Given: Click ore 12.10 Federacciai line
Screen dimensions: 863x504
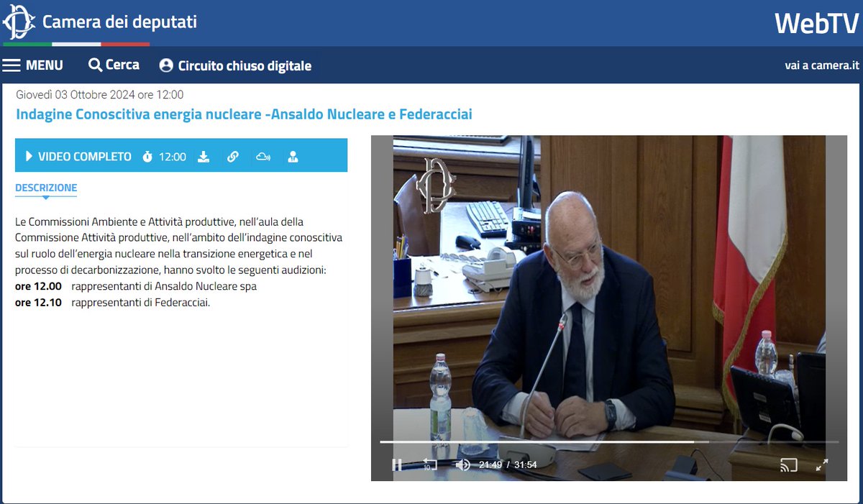Looking at the screenshot, I should coord(113,303).
